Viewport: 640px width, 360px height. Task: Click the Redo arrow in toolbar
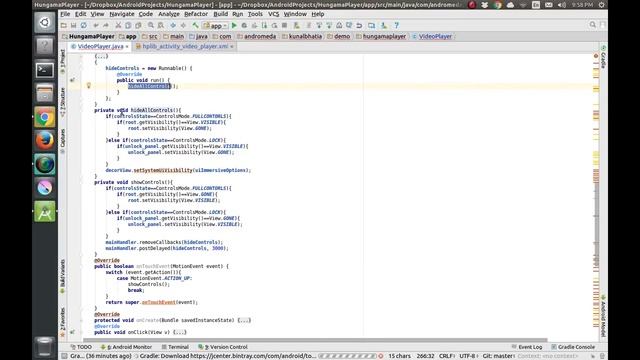click(x=106, y=25)
